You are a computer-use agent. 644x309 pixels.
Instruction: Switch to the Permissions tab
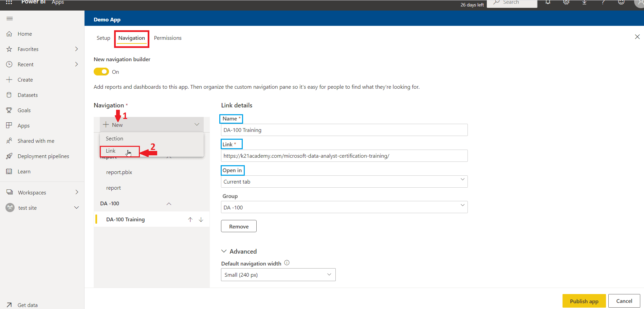coord(168,38)
